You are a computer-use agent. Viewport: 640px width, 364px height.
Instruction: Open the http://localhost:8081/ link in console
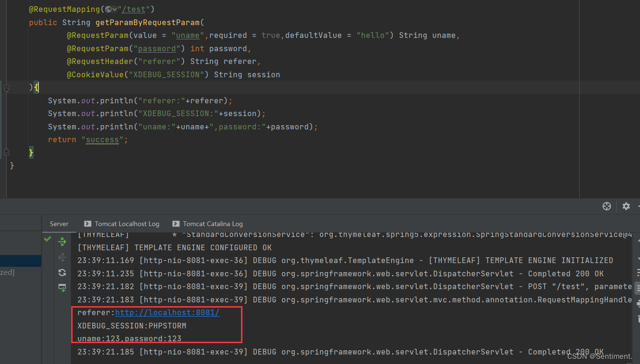click(167, 313)
